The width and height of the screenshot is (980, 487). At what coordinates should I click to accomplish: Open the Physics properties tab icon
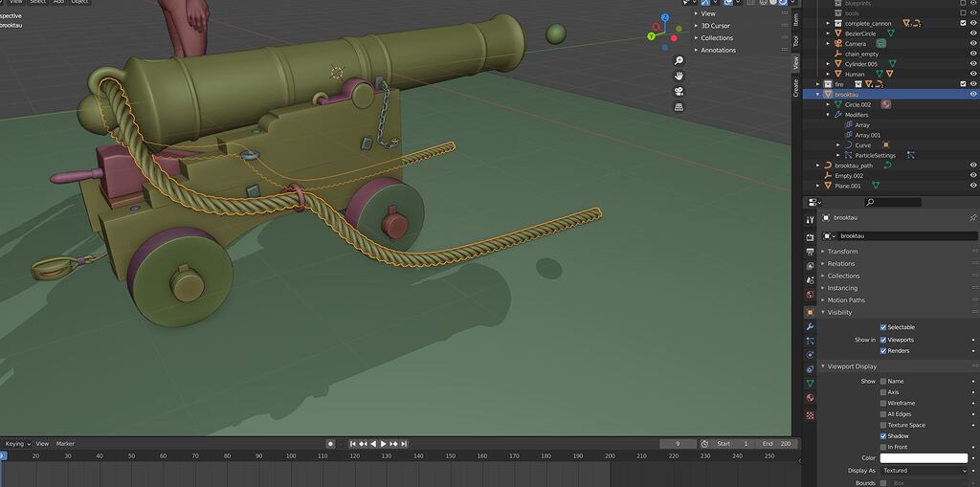coord(810,354)
